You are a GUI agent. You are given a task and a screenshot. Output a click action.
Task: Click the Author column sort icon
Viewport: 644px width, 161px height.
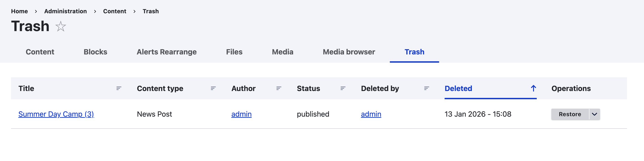pos(278,88)
